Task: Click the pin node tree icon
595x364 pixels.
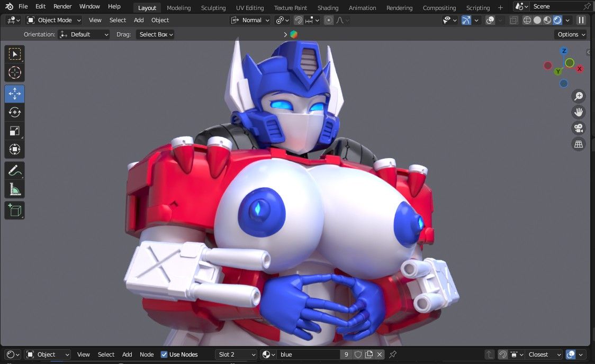Action: 393,354
